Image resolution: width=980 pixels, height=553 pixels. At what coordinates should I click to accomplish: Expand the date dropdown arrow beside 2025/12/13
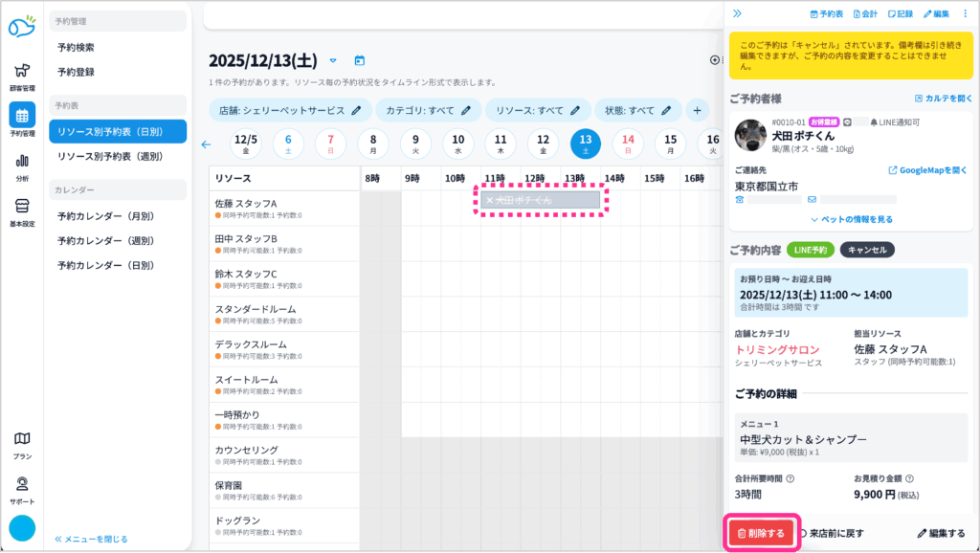[333, 60]
